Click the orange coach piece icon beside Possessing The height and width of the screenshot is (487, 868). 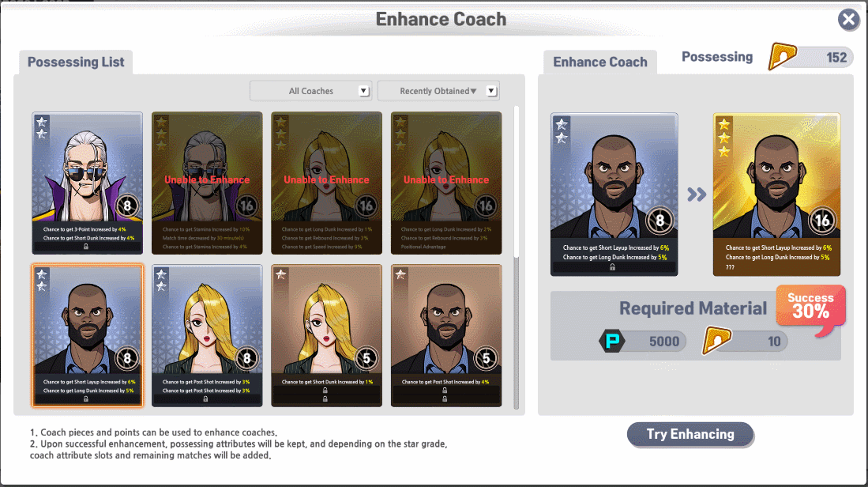click(x=782, y=56)
